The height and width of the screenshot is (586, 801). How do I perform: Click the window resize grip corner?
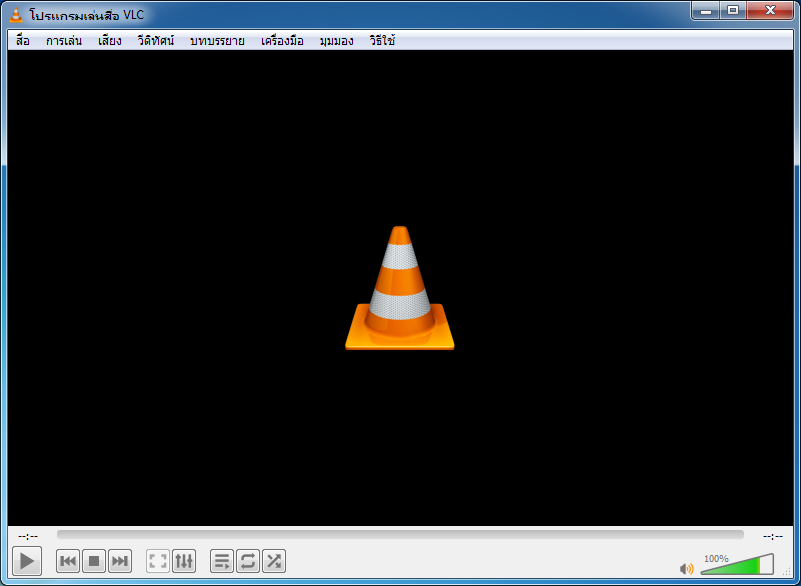point(787,573)
